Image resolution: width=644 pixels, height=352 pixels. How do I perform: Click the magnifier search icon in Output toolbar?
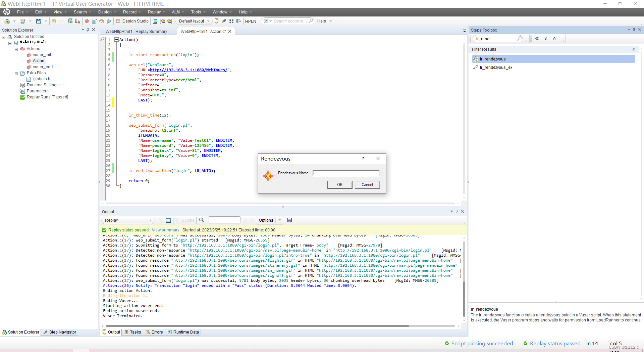[x=202, y=220]
